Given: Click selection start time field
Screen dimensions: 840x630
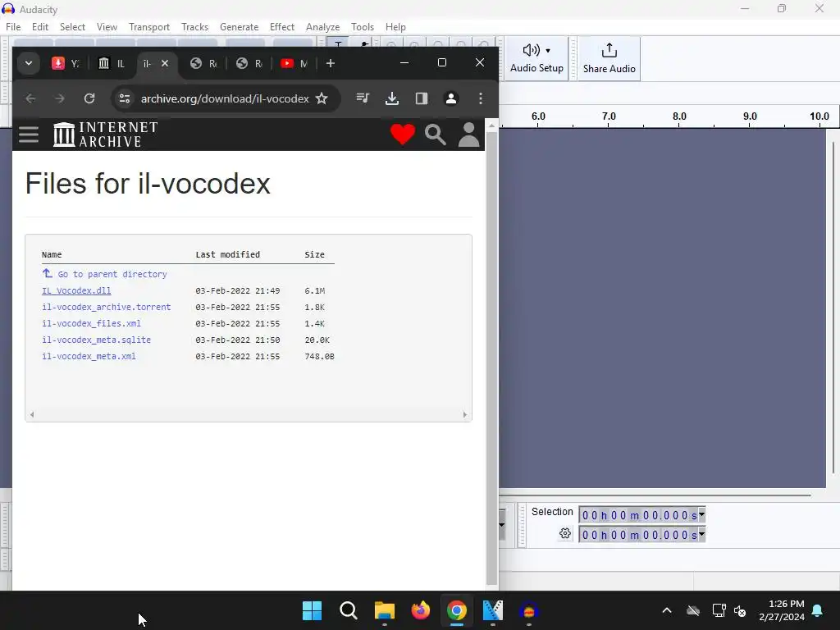Looking at the screenshot, I should click(638, 515).
